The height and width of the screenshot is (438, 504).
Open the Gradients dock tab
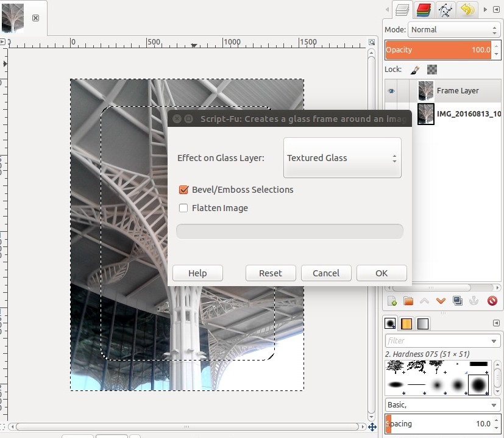click(x=423, y=323)
